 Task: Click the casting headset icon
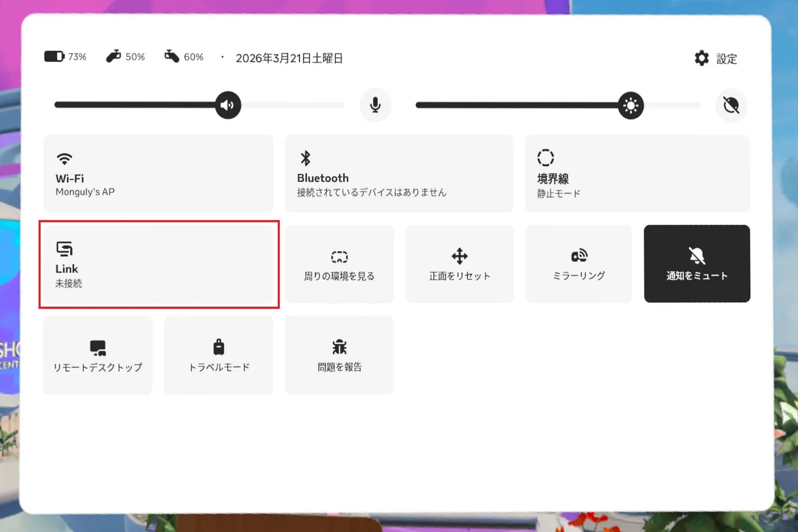tap(579, 255)
